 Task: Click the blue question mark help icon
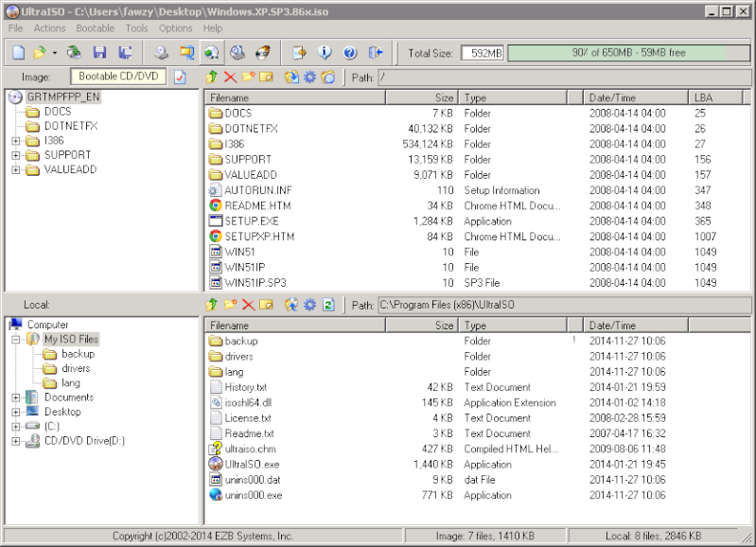tap(350, 53)
